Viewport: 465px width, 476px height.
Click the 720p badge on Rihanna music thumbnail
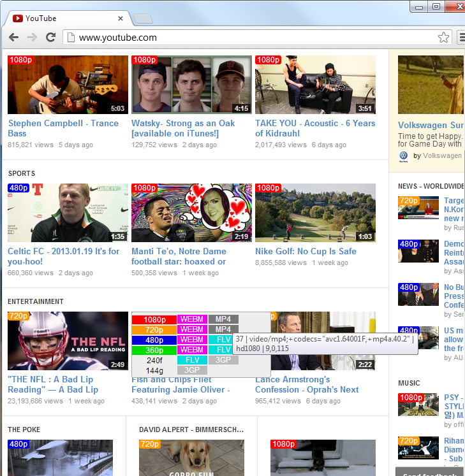[408, 441]
